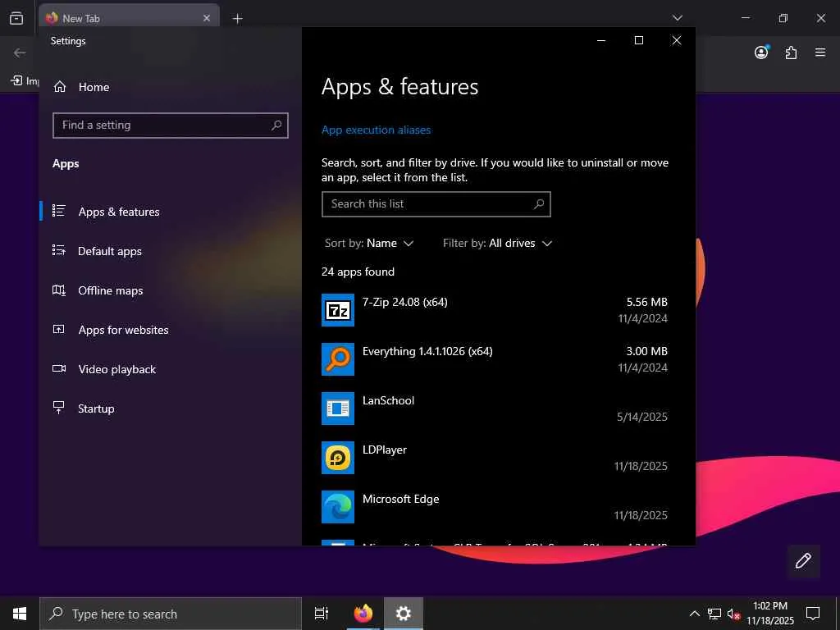Click the new tab pencil customize icon
The image size is (840, 630).
(x=803, y=560)
